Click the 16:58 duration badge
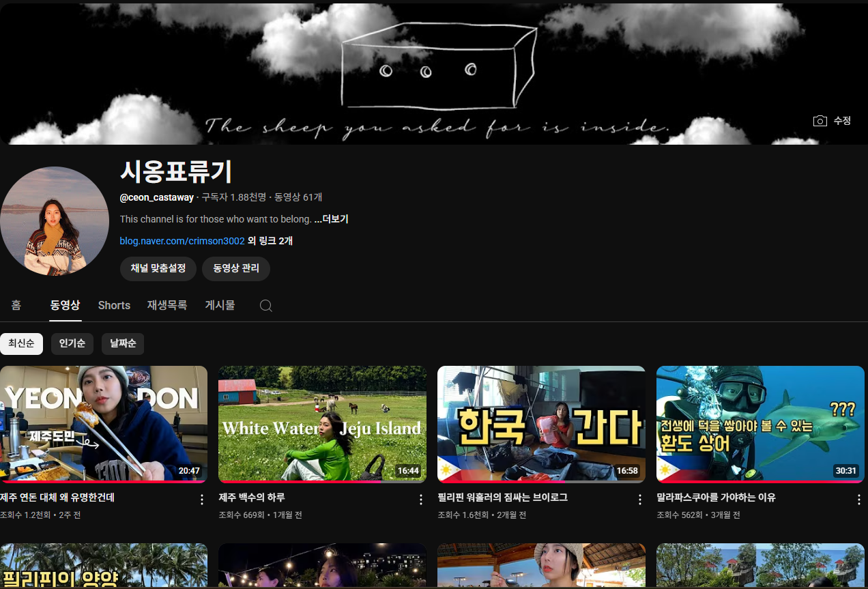Screen dimensions: 868x589 tap(627, 471)
